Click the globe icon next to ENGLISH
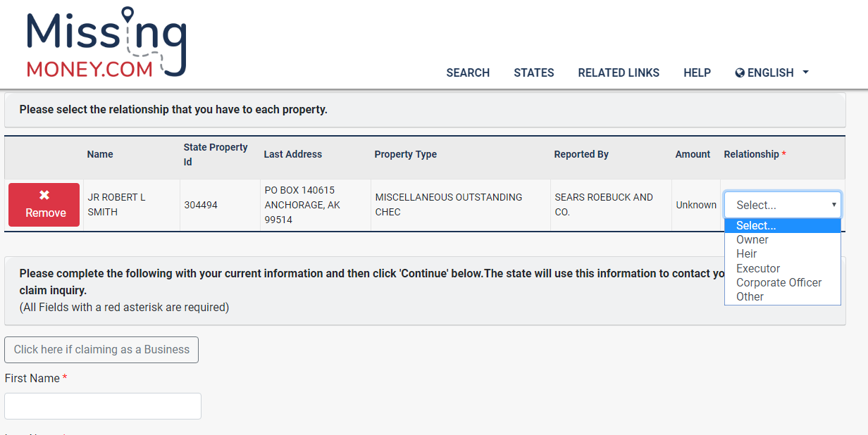 click(739, 72)
